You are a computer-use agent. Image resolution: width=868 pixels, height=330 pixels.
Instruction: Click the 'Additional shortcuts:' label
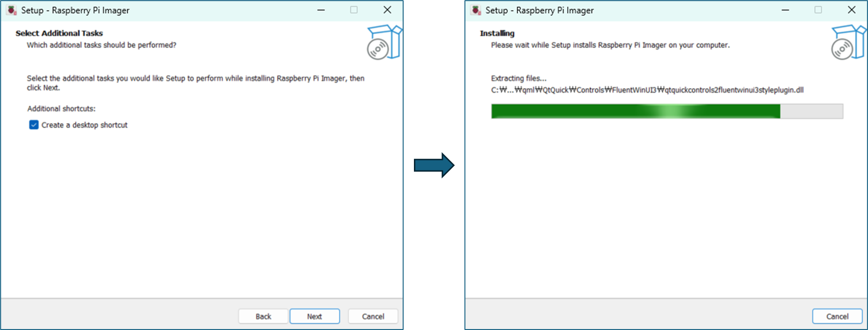point(61,108)
